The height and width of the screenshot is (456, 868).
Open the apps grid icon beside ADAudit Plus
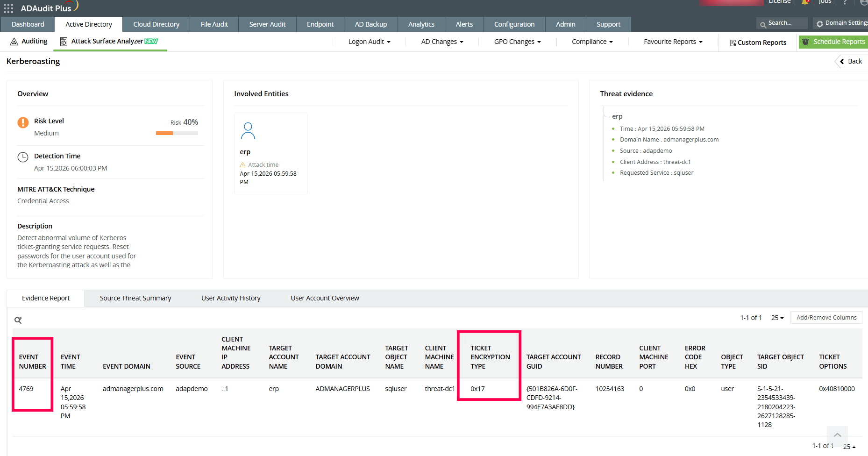coord(8,8)
